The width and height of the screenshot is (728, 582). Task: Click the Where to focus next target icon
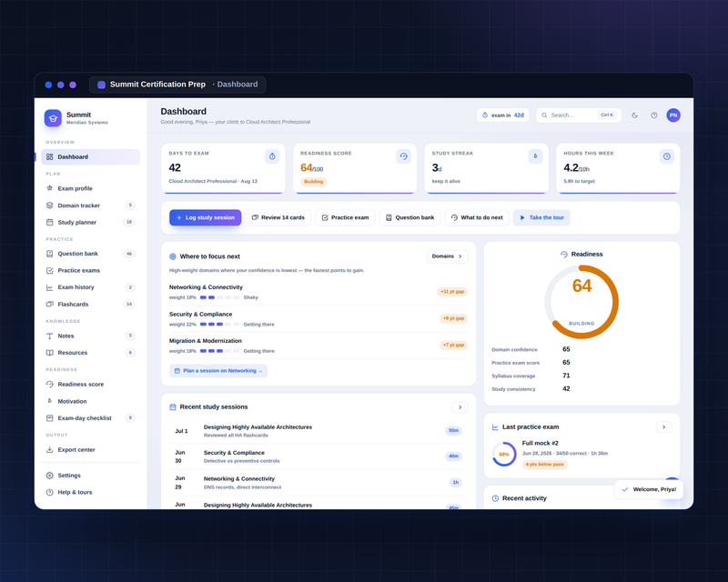pos(173,256)
